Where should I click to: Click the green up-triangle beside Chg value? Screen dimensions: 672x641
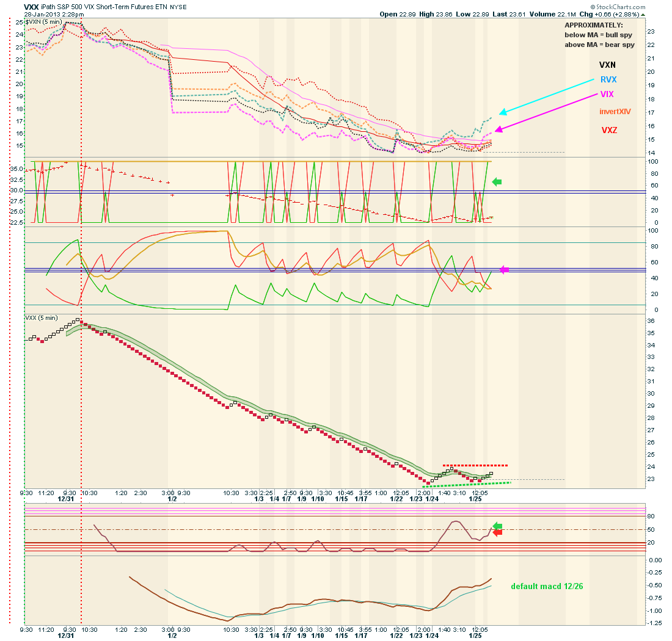[x=643, y=15]
